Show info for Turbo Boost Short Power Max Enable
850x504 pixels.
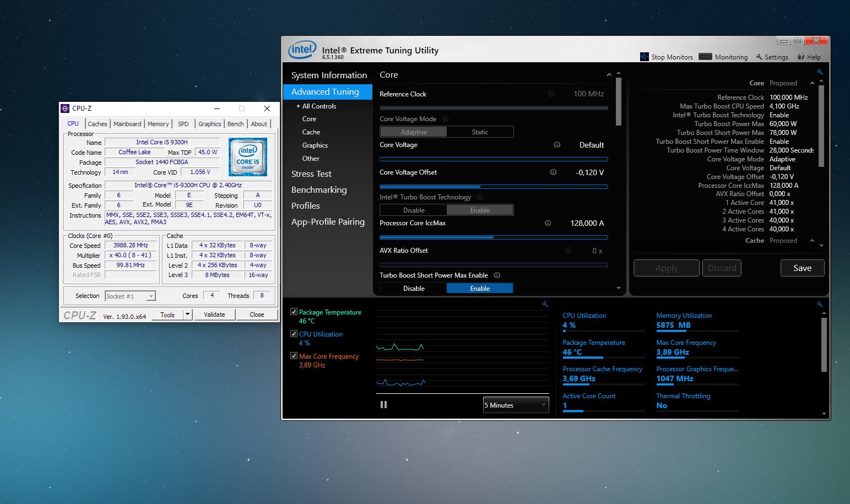pos(497,275)
